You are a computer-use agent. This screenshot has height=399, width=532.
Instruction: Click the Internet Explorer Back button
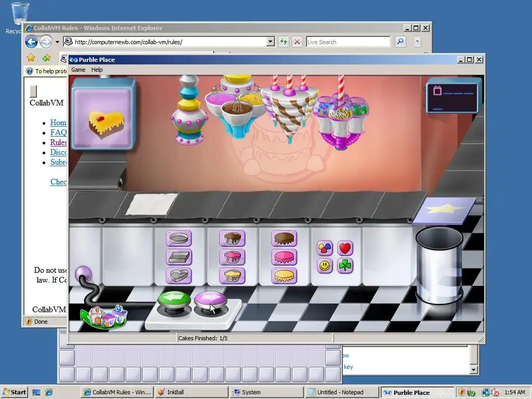click(31, 42)
